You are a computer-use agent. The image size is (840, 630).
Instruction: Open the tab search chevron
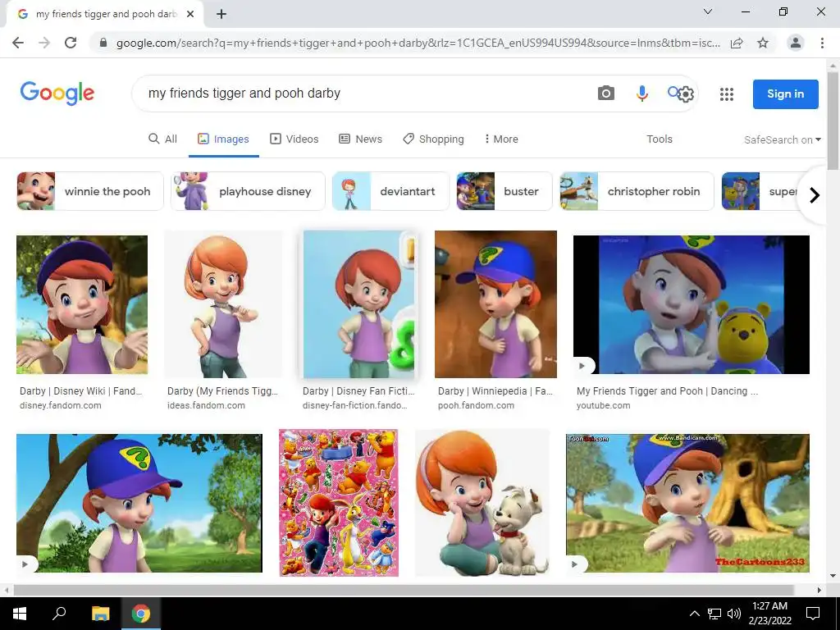[708, 11]
